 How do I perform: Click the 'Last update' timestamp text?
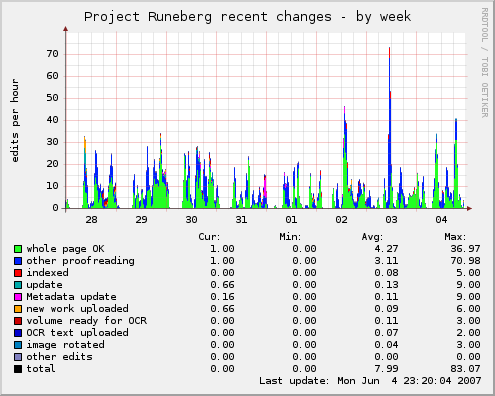[x=370, y=381]
